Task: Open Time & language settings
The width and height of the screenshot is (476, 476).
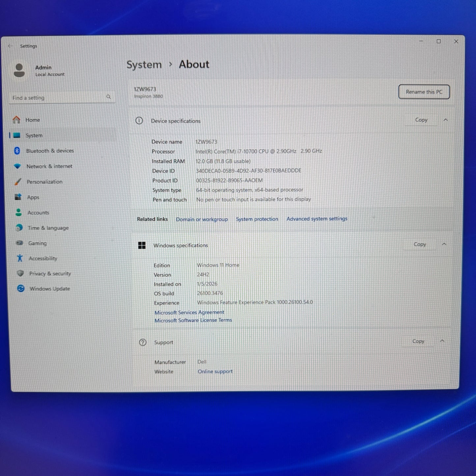Action: [x=48, y=228]
